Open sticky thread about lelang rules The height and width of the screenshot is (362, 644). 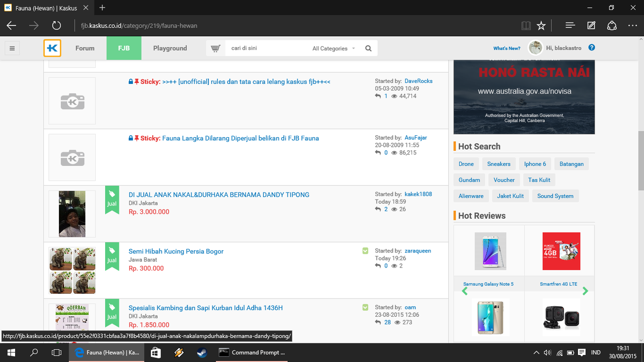coord(246,81)
